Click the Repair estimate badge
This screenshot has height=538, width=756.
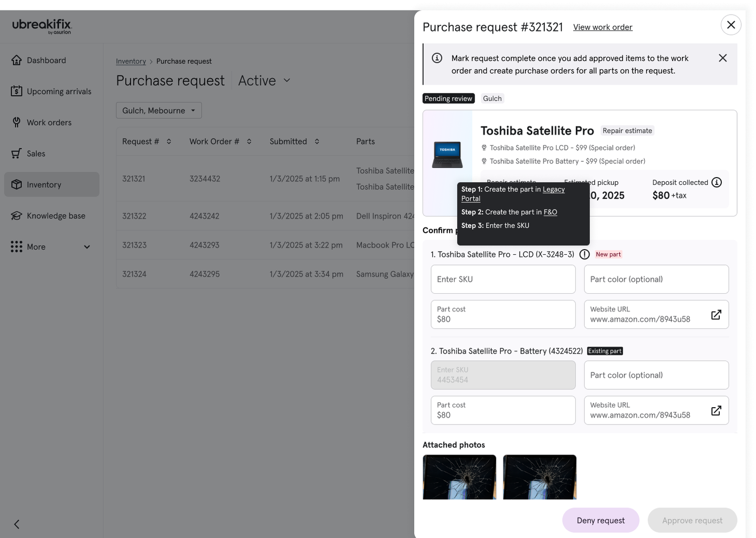point(627,131)
